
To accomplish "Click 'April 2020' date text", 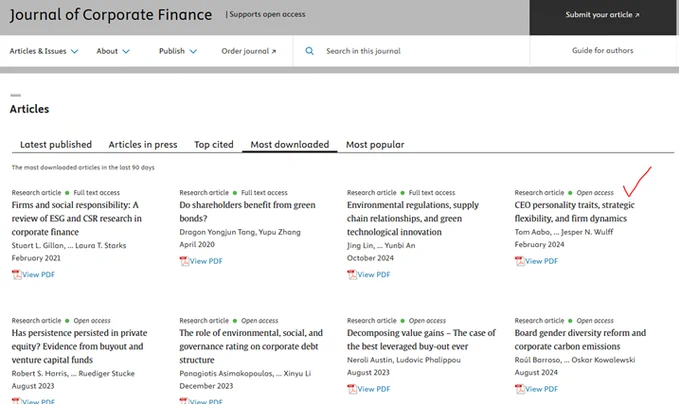I will pos(197,245).
